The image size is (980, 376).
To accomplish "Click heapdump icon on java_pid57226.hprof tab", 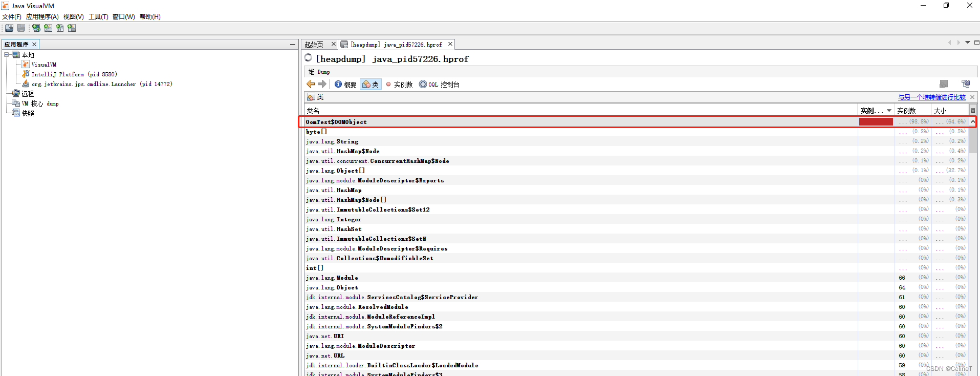I will [x=344, y=45].
